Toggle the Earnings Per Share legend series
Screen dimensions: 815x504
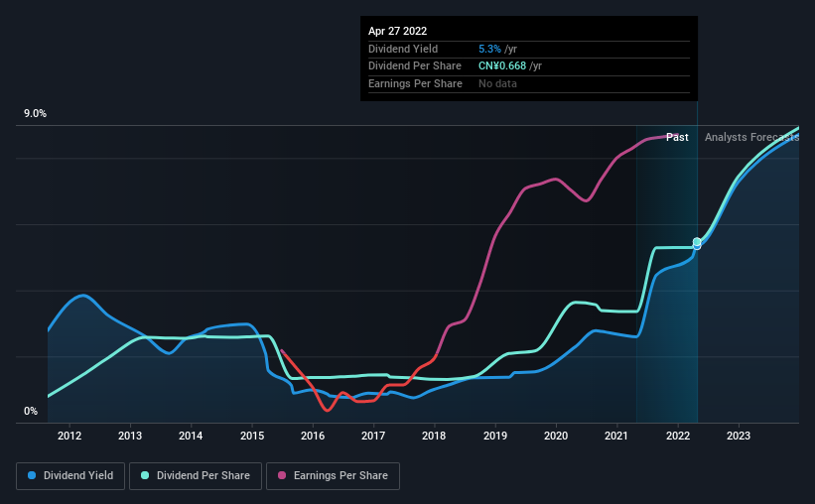[x=333, y=476]
